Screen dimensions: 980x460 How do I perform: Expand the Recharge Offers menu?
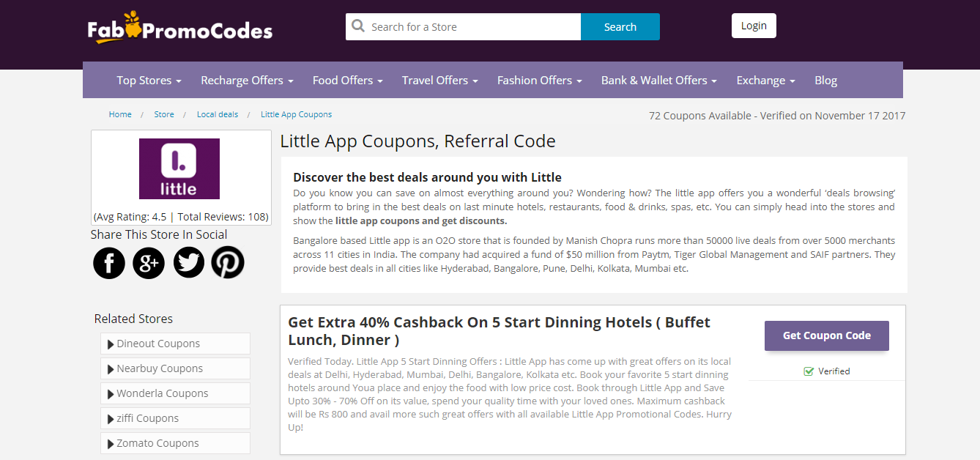pyautogui.click(x=247, y=81)
